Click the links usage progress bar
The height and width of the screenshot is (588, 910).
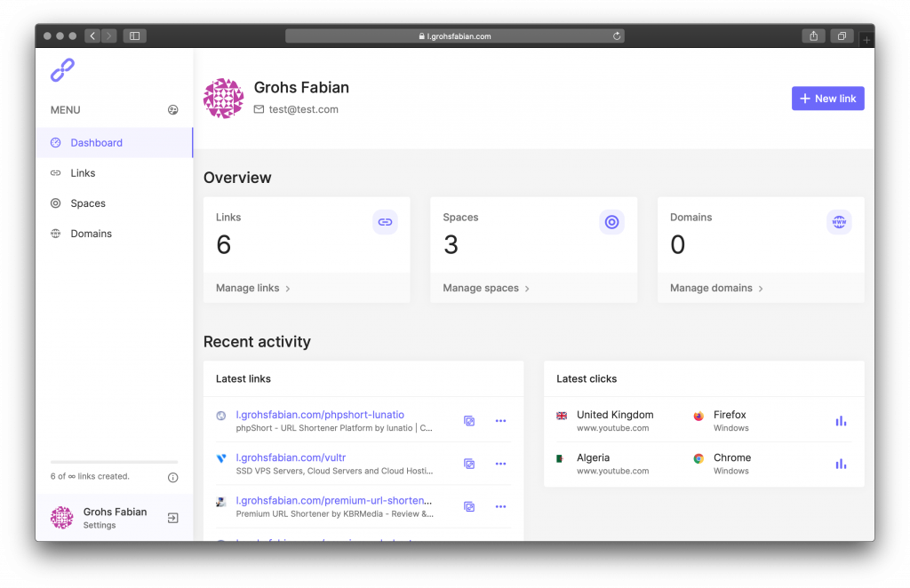pyautogui.click(x=115, y=462)
